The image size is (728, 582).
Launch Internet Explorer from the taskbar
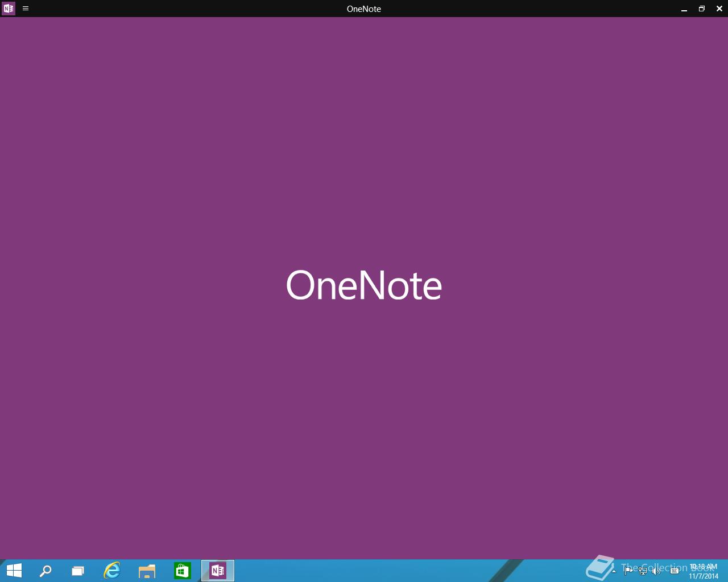point(112,571)
